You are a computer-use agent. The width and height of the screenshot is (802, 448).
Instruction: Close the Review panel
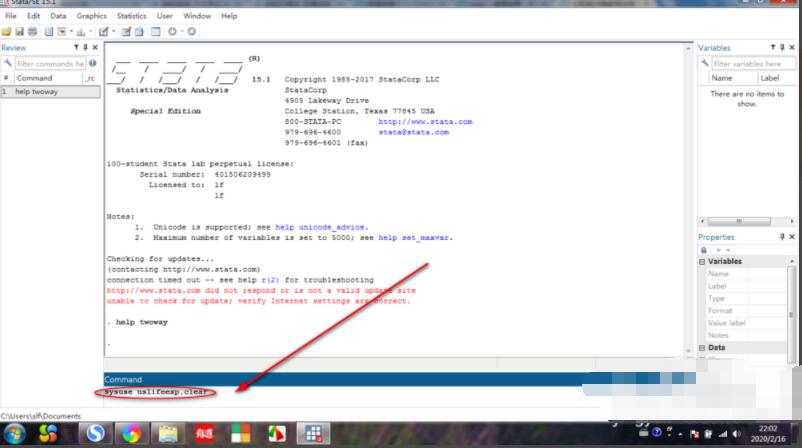point(95,48)
